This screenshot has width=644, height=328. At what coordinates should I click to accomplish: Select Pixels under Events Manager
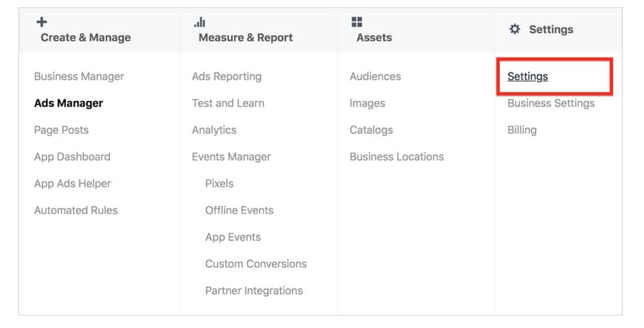219,183
